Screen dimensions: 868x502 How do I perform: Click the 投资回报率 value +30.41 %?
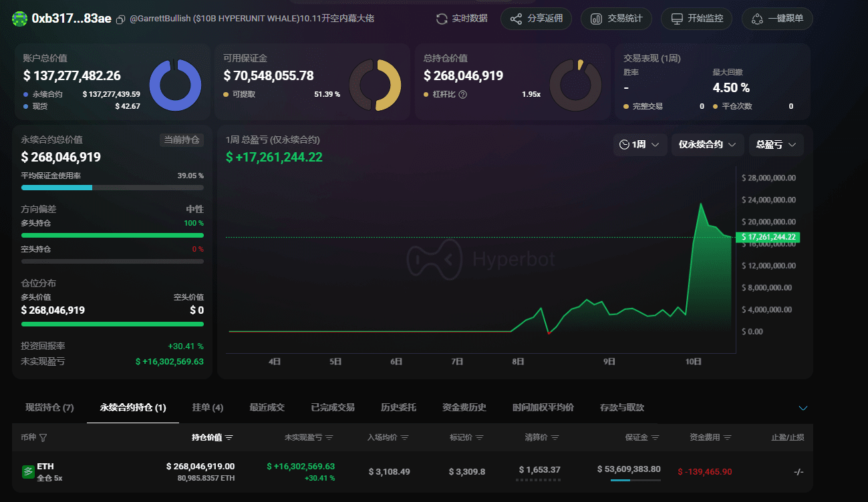point(186,346)
